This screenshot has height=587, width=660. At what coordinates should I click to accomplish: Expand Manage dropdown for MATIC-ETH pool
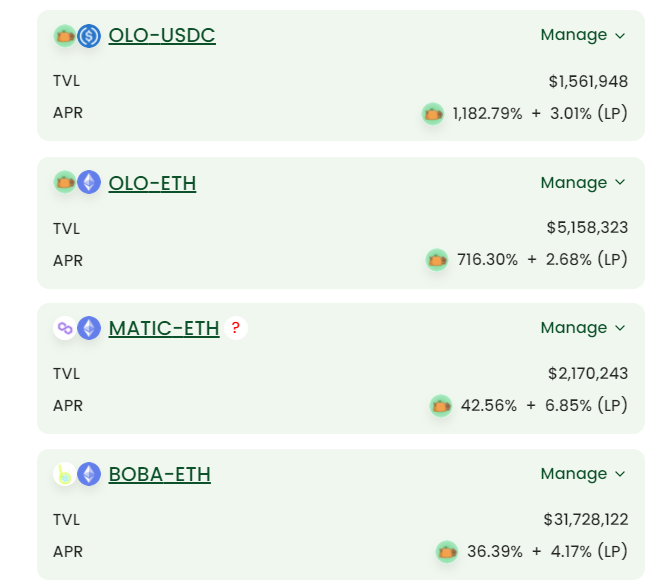[583, 328]
